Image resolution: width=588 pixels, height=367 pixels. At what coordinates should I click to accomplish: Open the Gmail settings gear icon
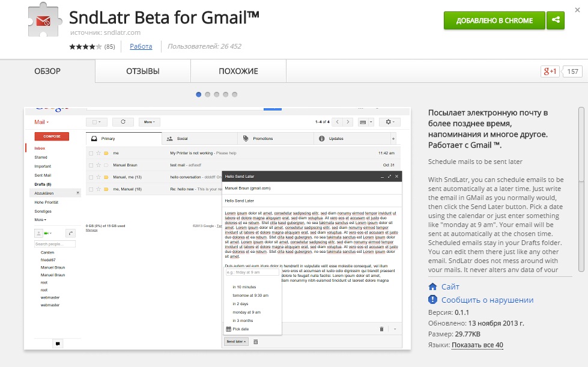click(389, 122)
